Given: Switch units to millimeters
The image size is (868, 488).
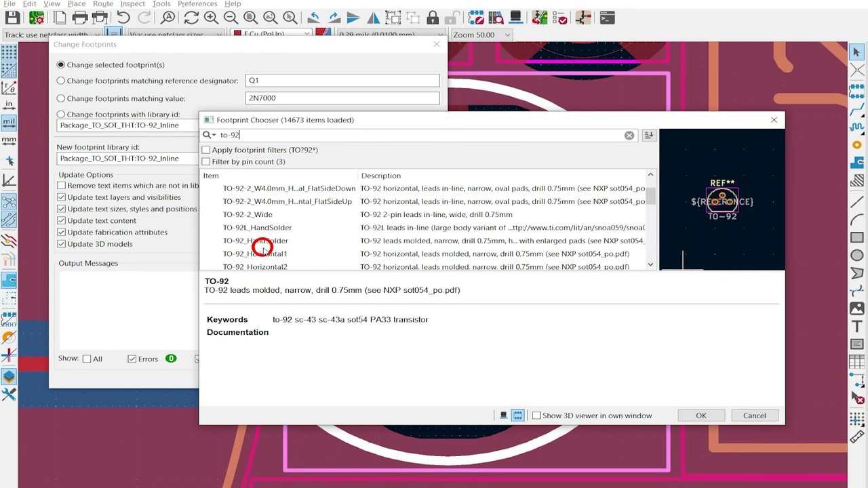Looking at the screenshot, I should (x=9, y=141).
